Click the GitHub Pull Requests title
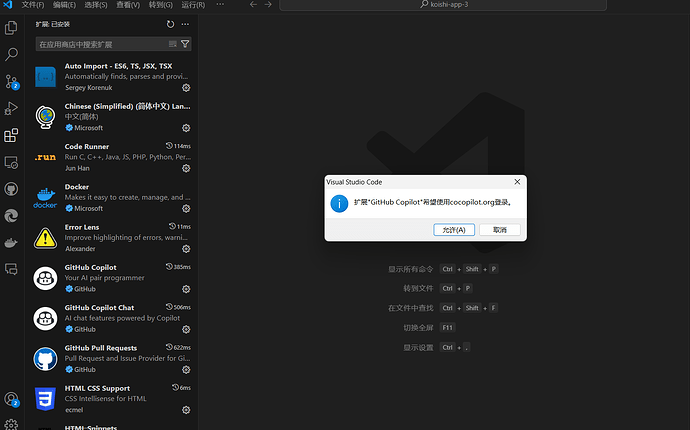690x430 pixels. click(101, 348)
